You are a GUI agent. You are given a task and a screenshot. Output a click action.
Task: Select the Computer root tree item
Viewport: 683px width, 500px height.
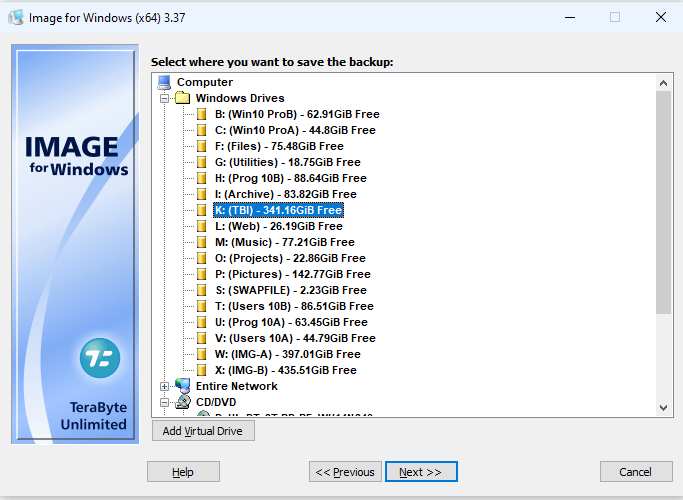[205, 82]
